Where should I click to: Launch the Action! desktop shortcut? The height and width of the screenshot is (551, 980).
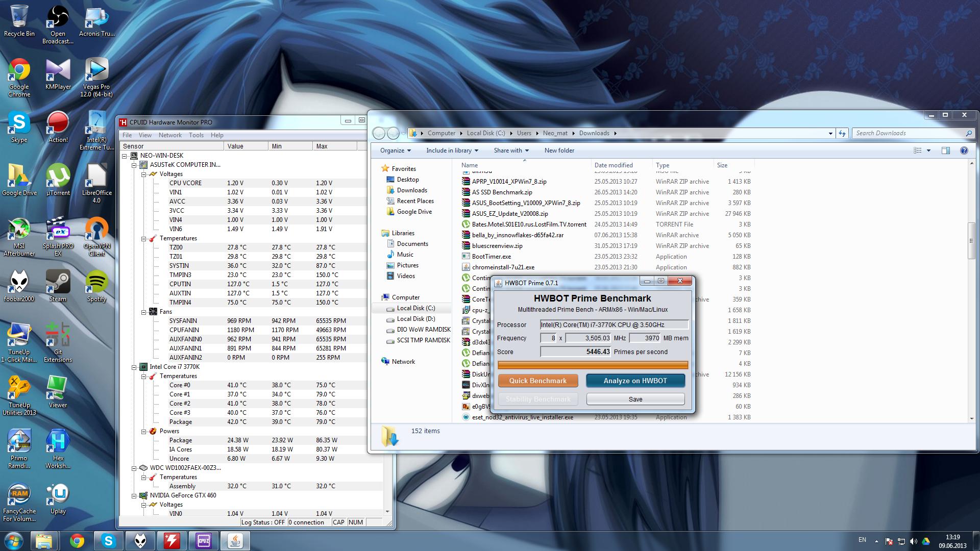[x=58, y=127]
